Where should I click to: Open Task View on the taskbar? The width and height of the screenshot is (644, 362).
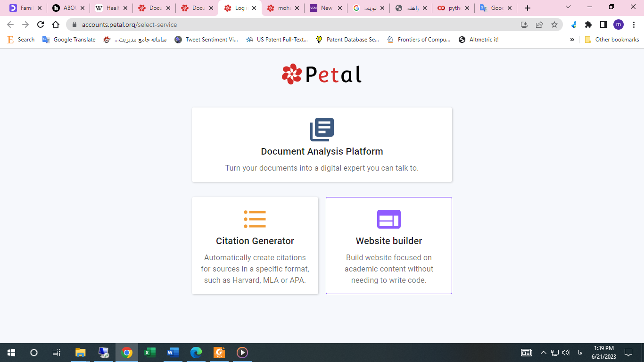tap(56, 352)
